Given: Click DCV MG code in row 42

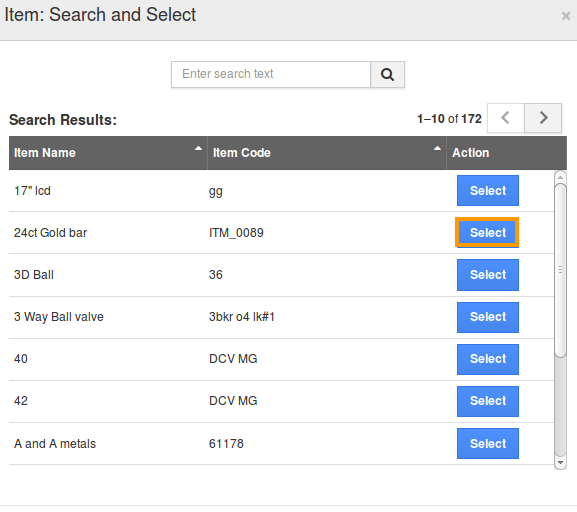Looking at the screenshot, I should pos(233,401).
